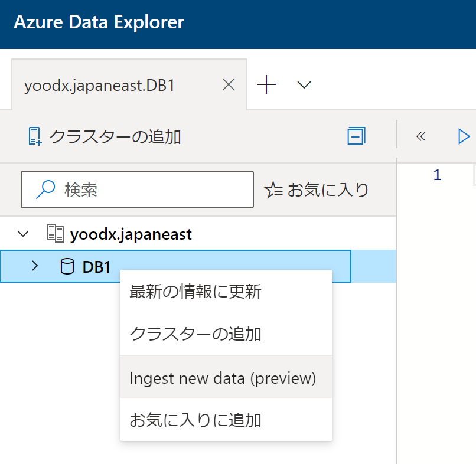Collapse the yoodx.japaneast cluster node

pos(23,234)
